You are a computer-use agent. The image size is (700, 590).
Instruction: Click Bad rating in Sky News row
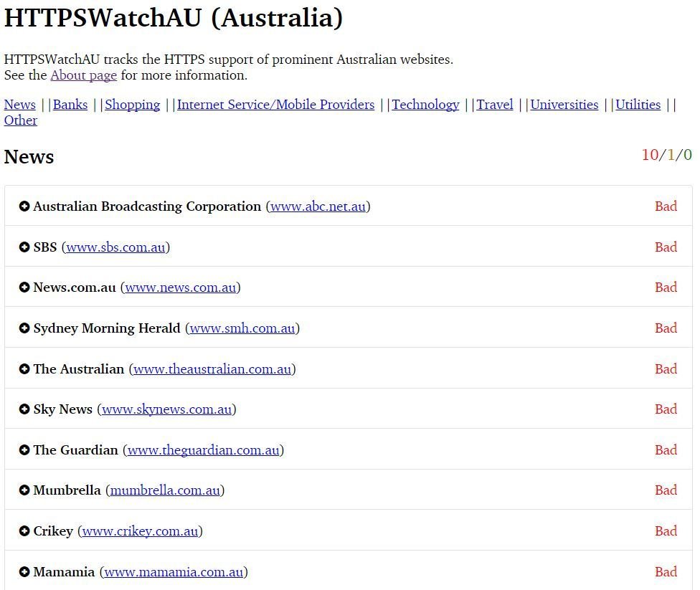(x=666, y=409)
